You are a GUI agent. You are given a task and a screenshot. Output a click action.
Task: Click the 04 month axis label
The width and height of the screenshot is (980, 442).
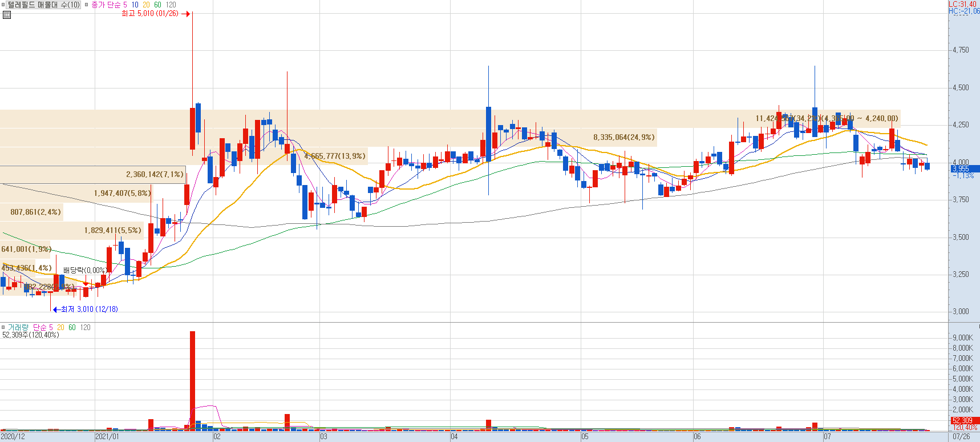(454, 437)
